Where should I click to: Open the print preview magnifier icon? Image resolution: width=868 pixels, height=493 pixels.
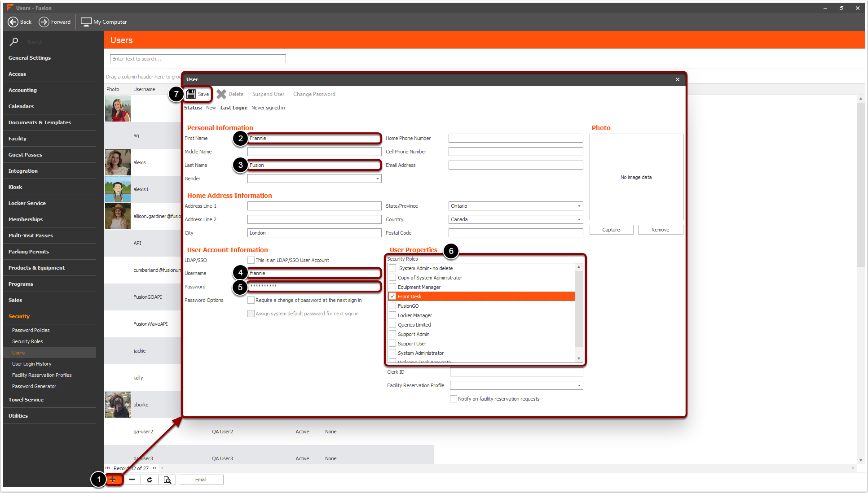coord(167,480)
